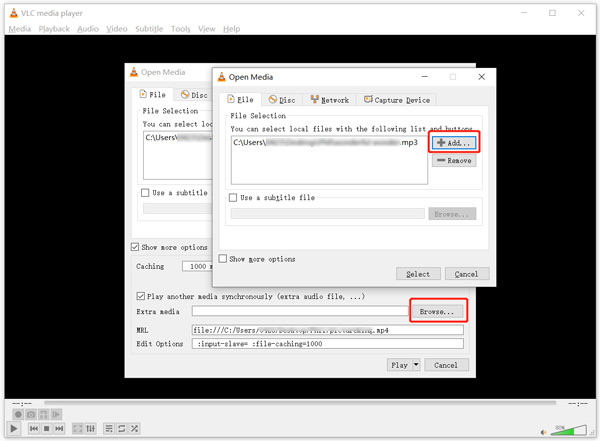Toggle the random shuffle icon
Viewport: 600px width, 441px height.
134,428
